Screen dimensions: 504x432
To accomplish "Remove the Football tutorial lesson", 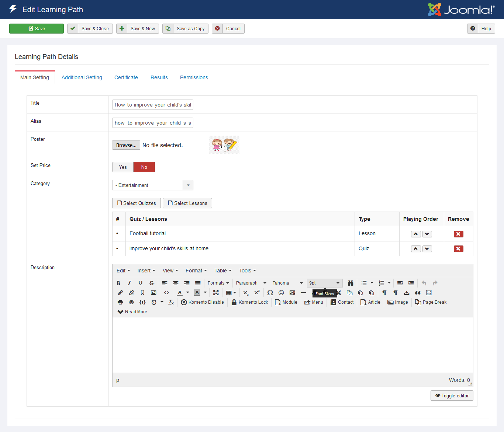I will coord(458,234).
